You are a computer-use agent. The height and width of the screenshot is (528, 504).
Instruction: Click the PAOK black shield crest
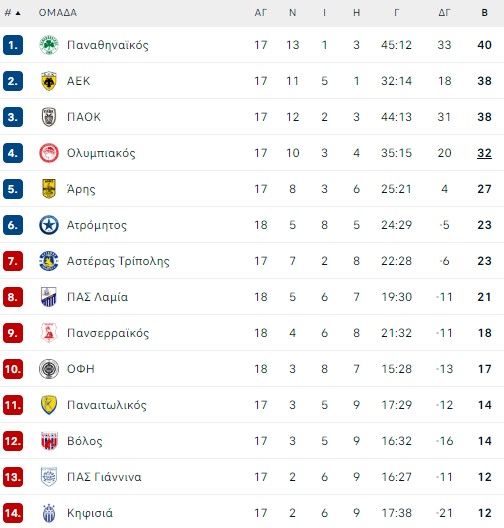(49, 117)
